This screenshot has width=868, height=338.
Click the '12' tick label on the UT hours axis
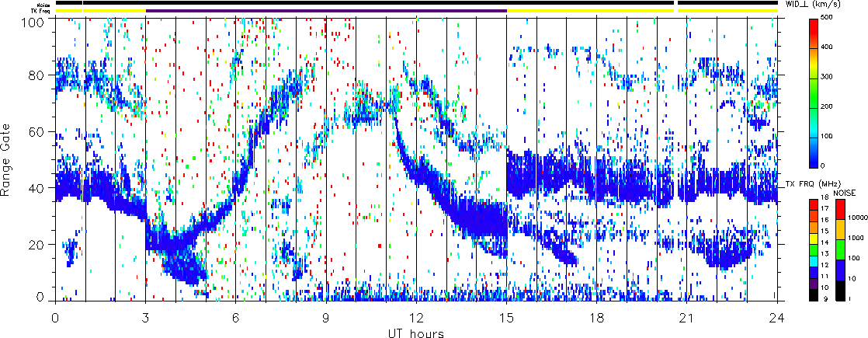(x=416, y=318)
